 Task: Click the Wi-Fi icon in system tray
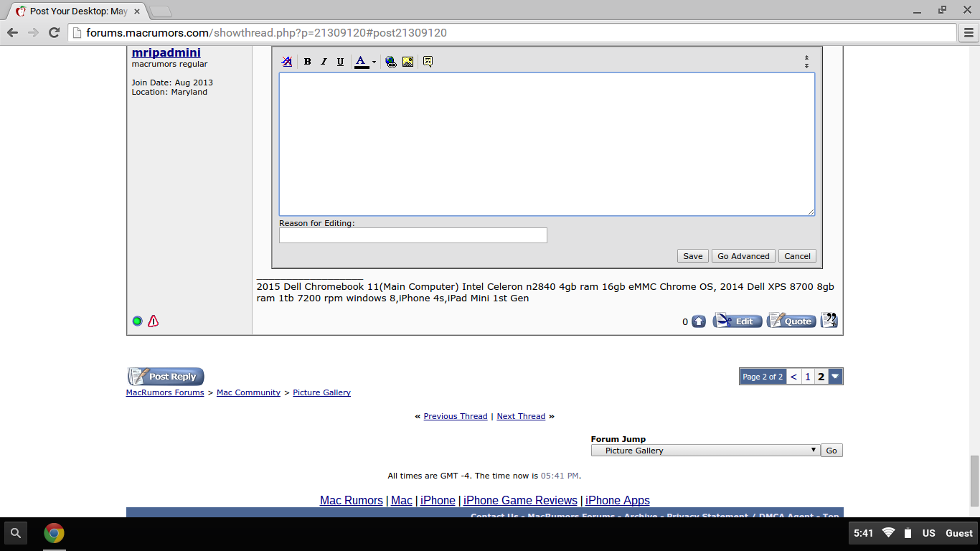click(x=889, y=532)
